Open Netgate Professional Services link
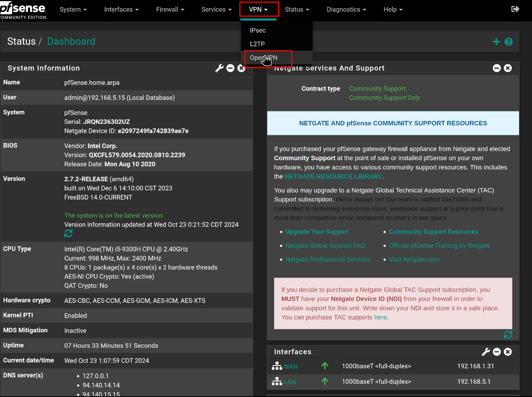 pyautogui.click(x=328, y=260)
